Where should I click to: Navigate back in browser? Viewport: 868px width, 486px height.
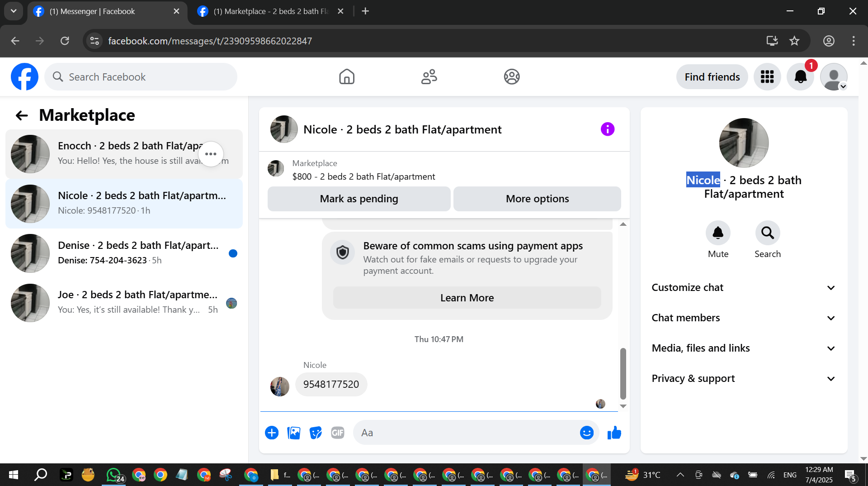tap(15, 41)
